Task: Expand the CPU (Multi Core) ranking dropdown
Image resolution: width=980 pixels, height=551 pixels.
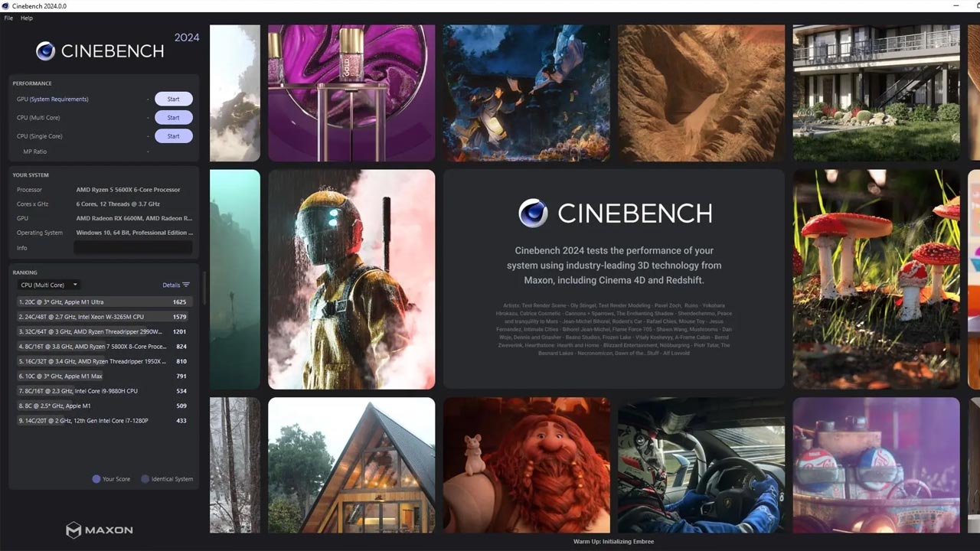Action: pos(48,285)
